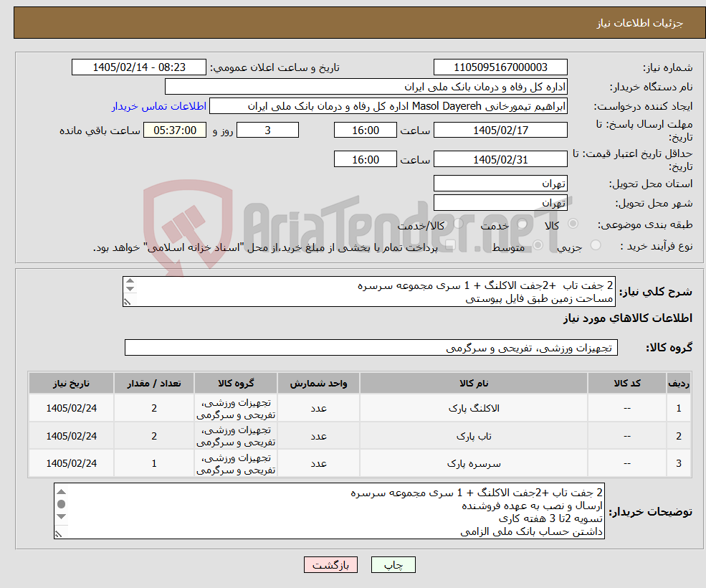Click the شهر محل تحویل field تهران
706x588 pixels.
(x=500, y=203)
